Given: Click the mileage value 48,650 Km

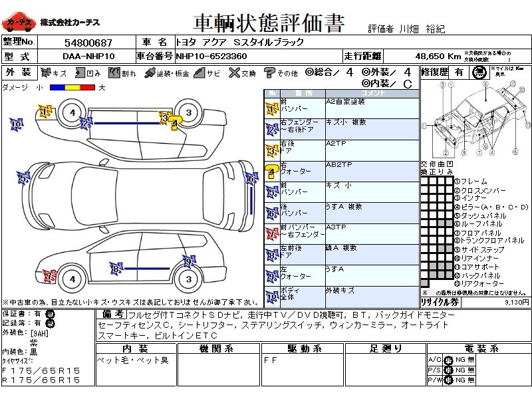Looking at the screenshot, I should (438, 57).
